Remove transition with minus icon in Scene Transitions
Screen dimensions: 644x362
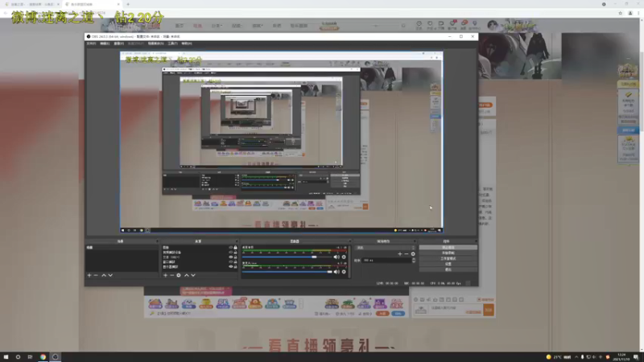click(x=407, y=254)
